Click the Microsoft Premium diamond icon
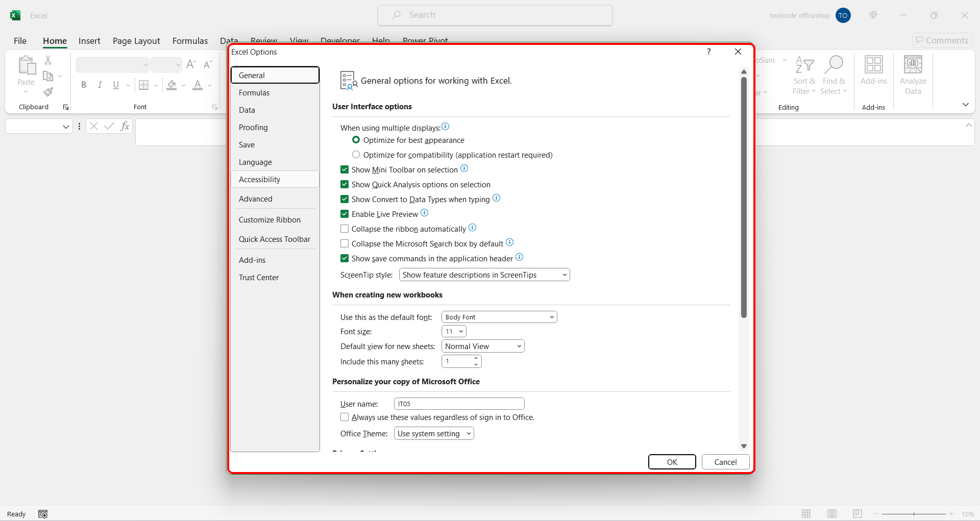Image resolution: width=980 pixels, height=521 pixels. (x=873, y=15)
